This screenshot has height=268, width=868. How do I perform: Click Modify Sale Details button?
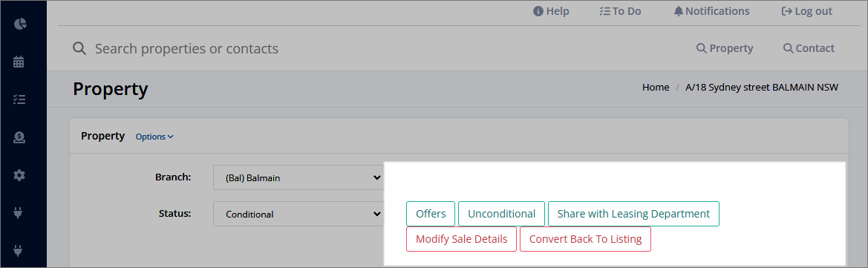click(x=461, y=239)
